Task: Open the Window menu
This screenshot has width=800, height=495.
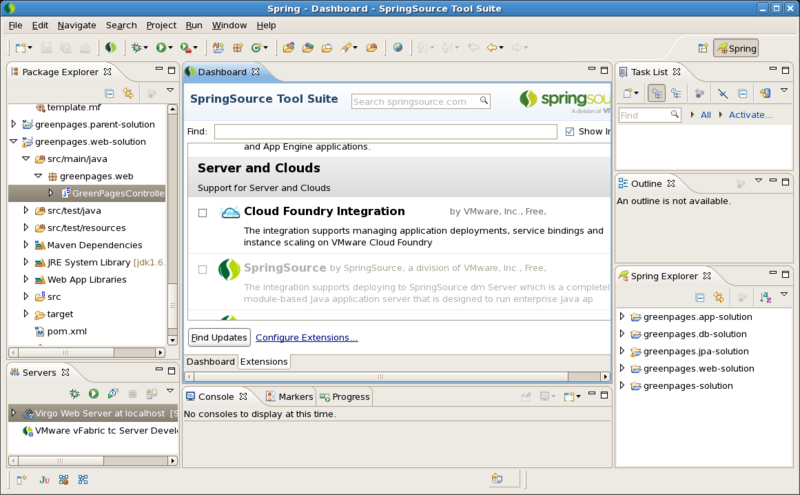Action: (x=229, y=25)
